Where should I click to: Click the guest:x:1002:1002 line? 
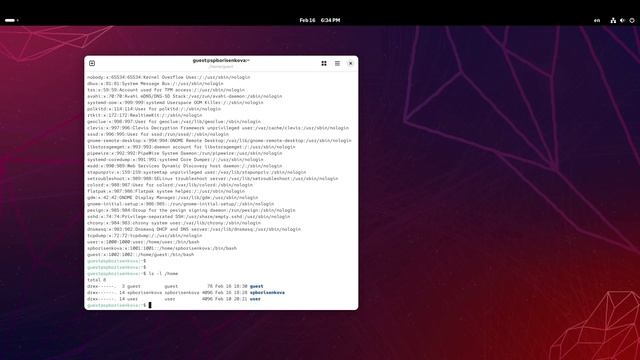(x=140, y=255)
